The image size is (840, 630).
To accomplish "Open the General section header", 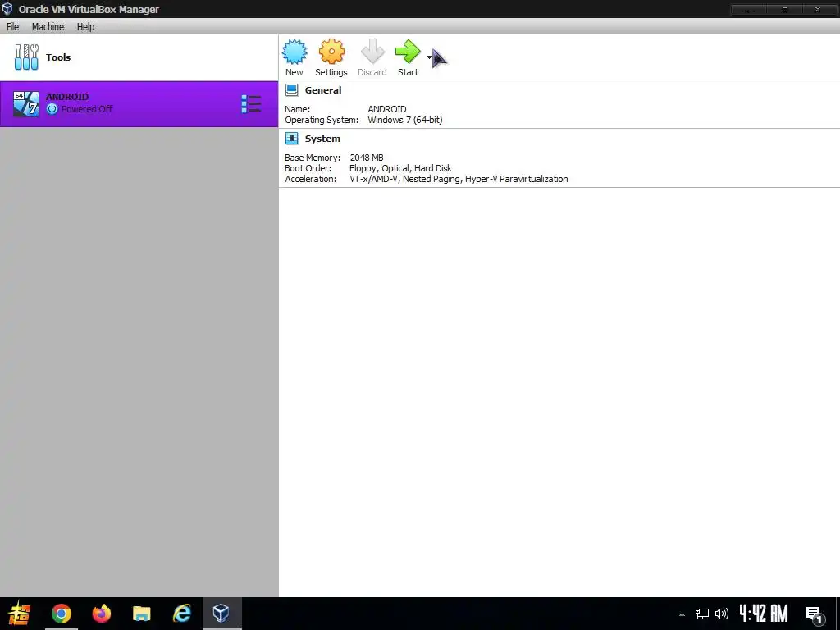I will (323, 90).
